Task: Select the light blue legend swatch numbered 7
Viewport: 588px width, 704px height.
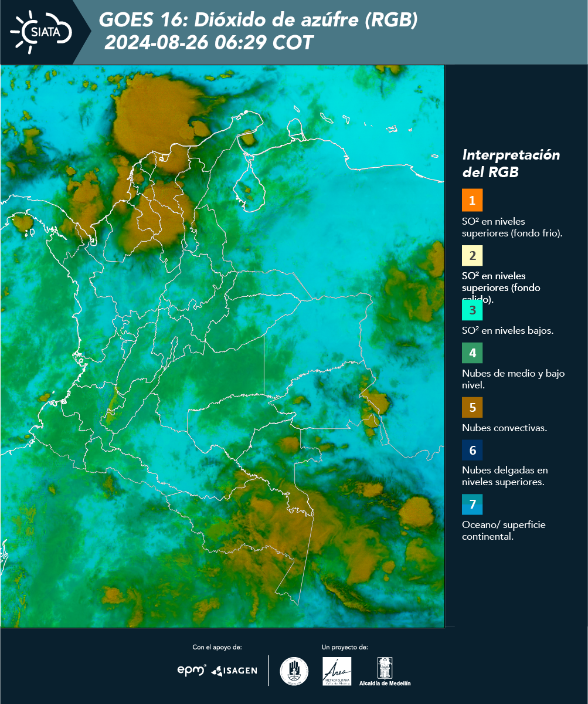Action: tap(472, 505)
